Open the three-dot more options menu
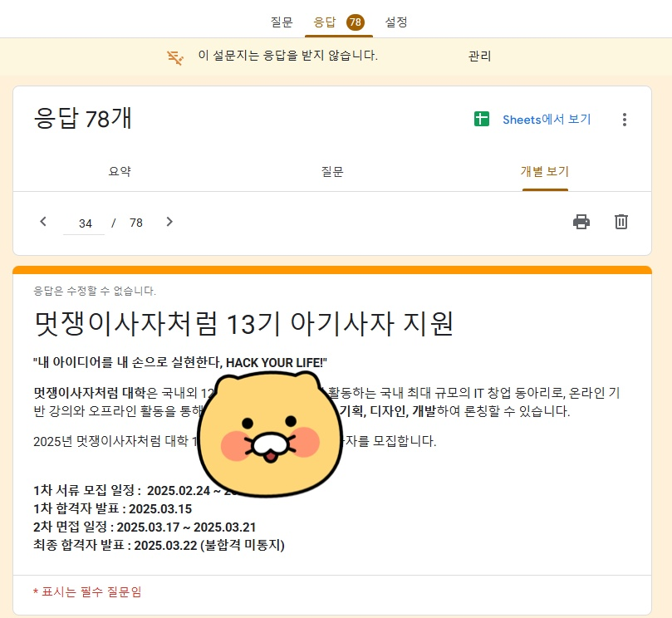The width and height of the screenshot is (672, 618). [x=625, y=119]
